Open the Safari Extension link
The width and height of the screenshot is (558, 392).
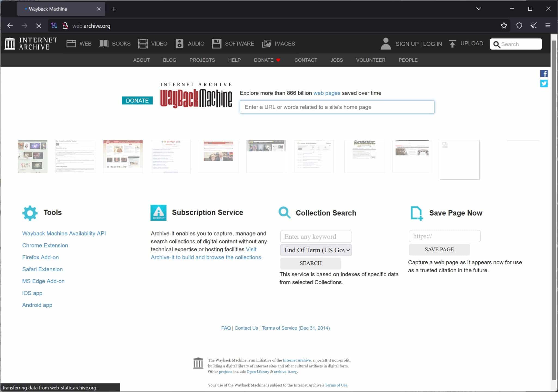pos(43,269)
